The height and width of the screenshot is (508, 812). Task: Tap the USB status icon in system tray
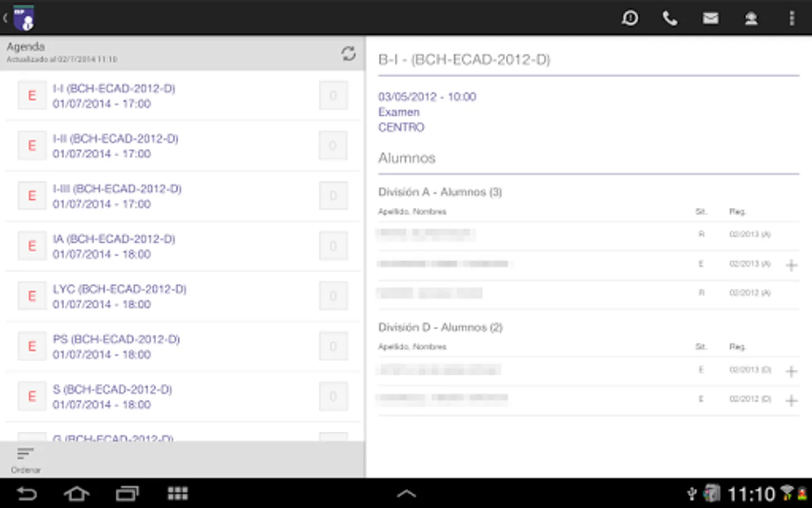(692, 494)
